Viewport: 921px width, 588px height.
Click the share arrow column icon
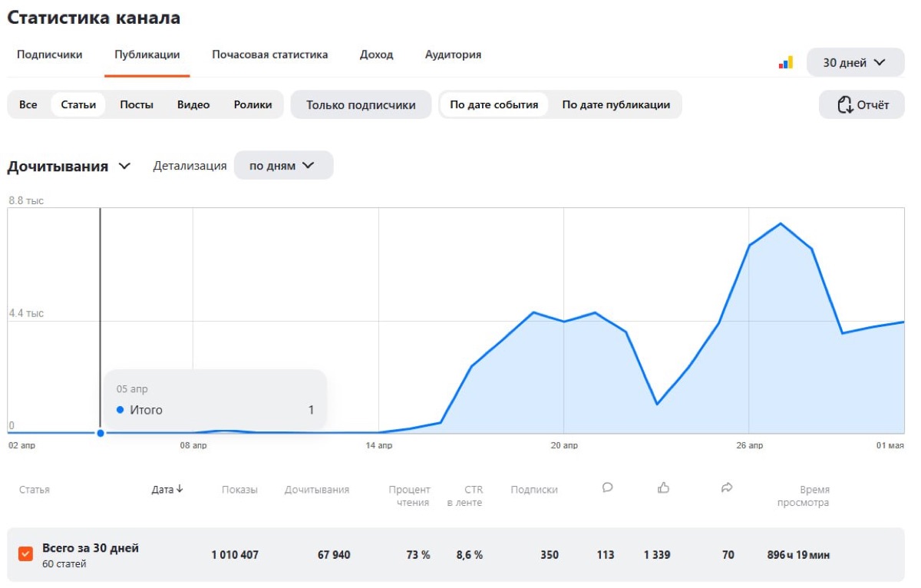pyautogui.click(x=727, y=487)
